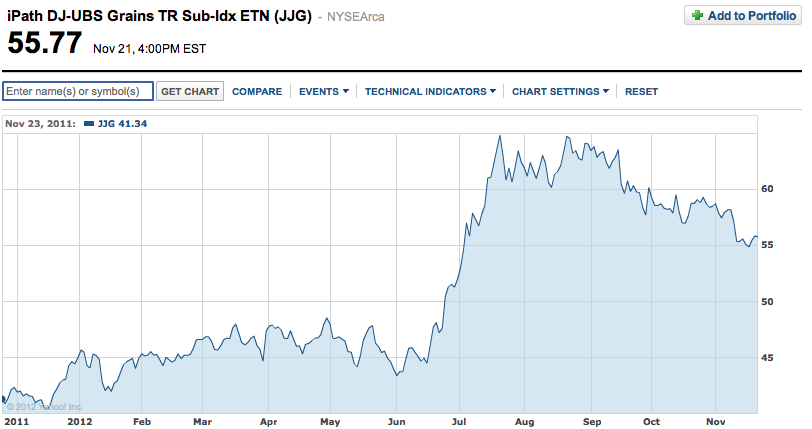812x429 pixels.
Task: Click the Nov 23, 2011 date label
Action: coord(40,124)
